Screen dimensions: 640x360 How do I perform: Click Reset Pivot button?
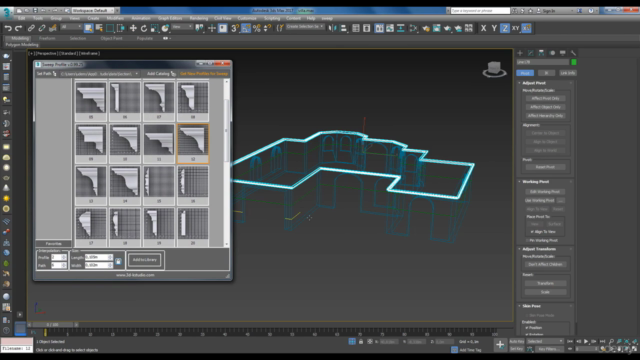click(x=545, y=167)
